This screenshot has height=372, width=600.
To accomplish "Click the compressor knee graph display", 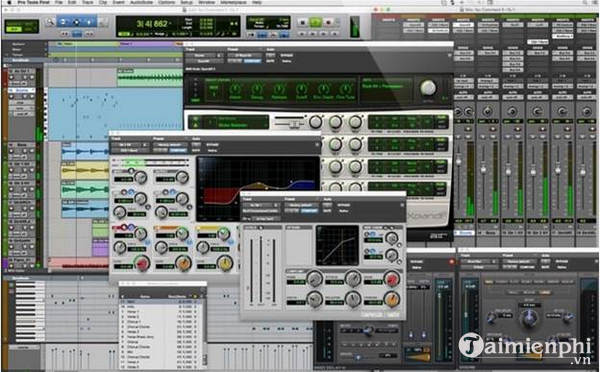I will (337, 245).
